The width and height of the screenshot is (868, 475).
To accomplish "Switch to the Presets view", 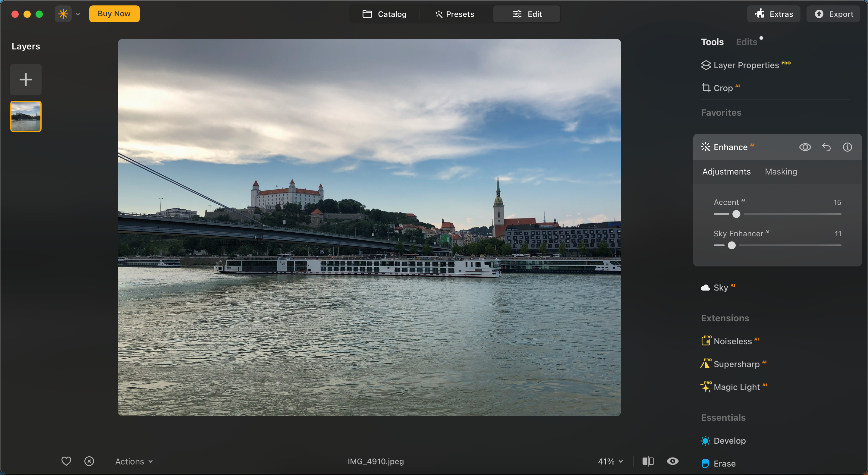I will click(x=454, y=14).
